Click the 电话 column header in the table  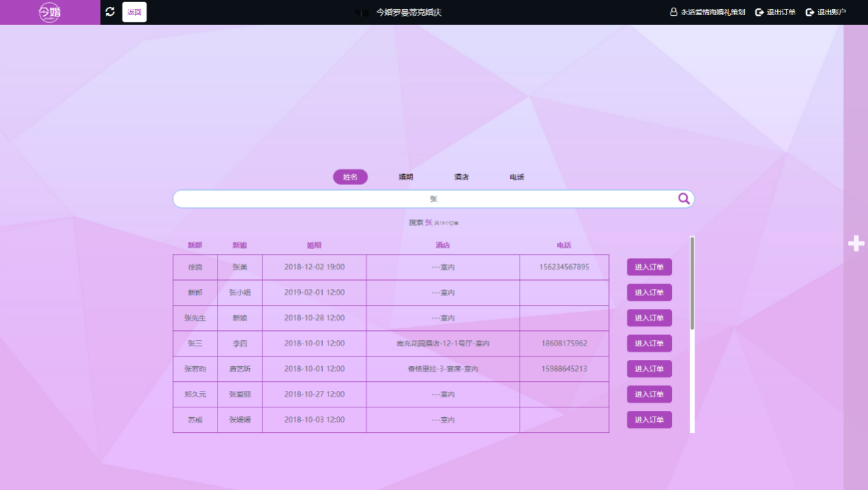click(x=564, y=245)
